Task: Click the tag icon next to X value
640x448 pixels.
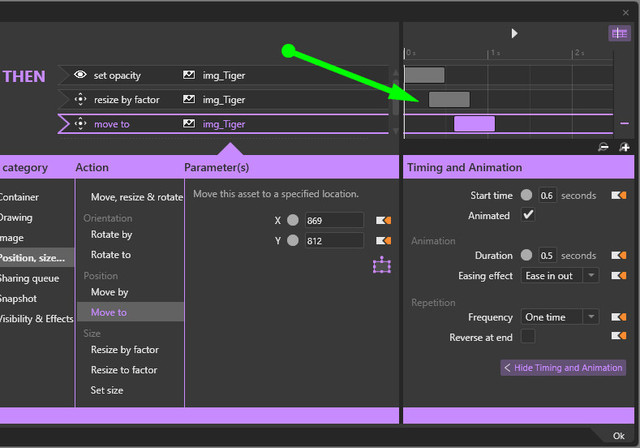Action: (x=383, y=220)
